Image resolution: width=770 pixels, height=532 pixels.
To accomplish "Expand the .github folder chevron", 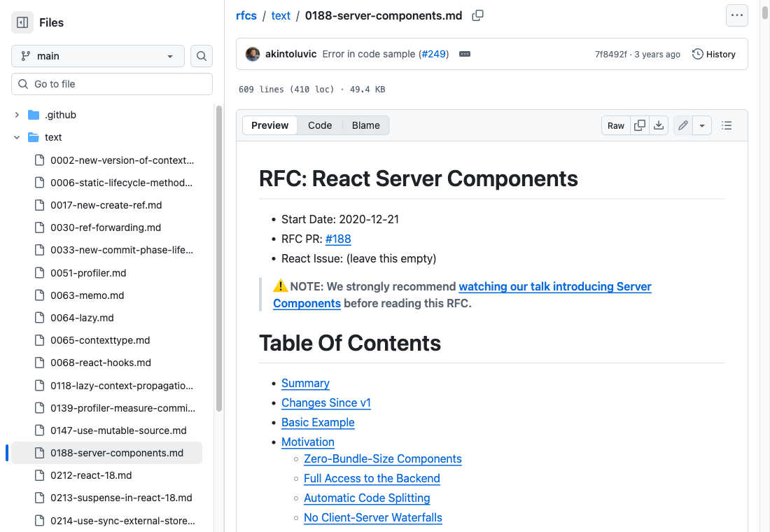I will (17, 115).
